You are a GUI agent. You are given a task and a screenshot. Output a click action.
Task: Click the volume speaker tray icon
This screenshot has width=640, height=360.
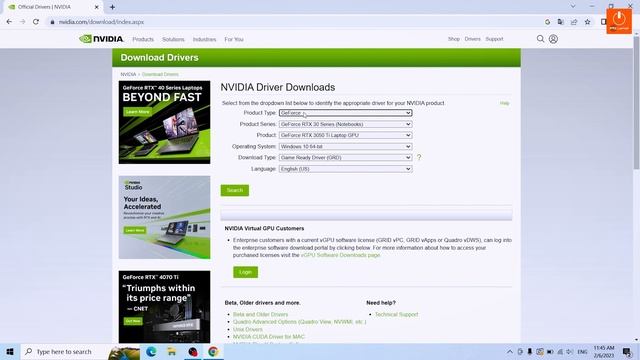tap(570, 351)
